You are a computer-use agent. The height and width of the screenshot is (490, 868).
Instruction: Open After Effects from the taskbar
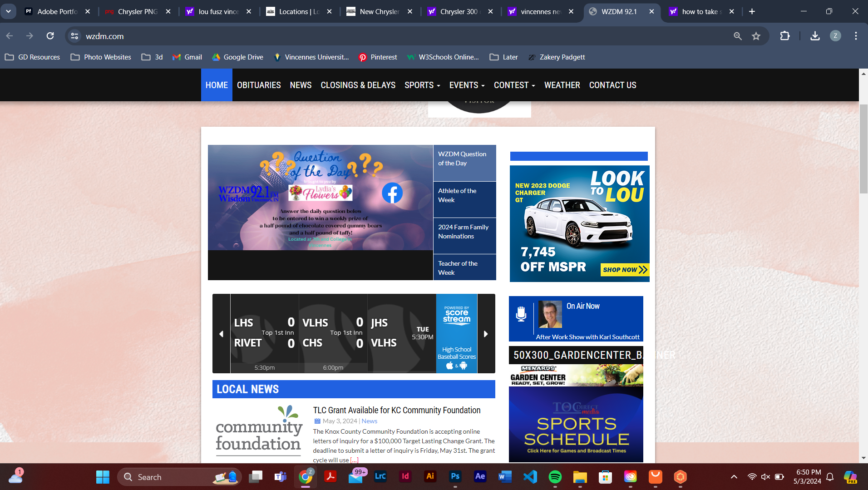click(x=480, y=476)
